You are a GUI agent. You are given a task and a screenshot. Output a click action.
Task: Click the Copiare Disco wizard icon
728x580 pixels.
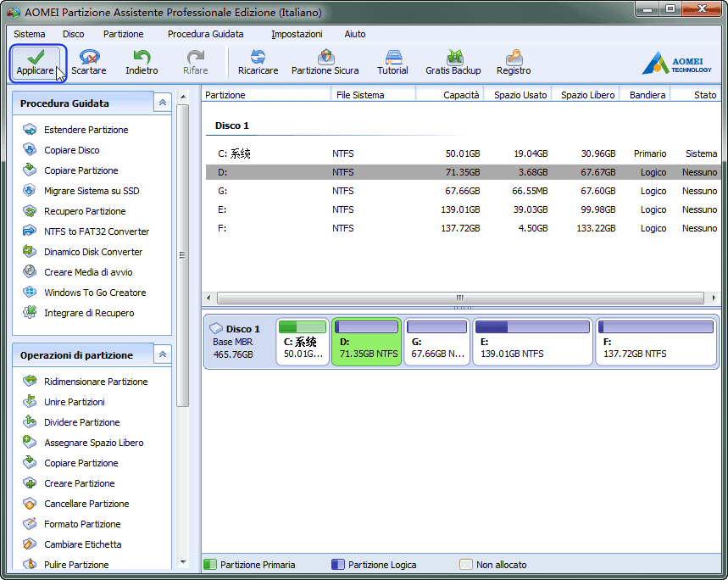[30, 150]
